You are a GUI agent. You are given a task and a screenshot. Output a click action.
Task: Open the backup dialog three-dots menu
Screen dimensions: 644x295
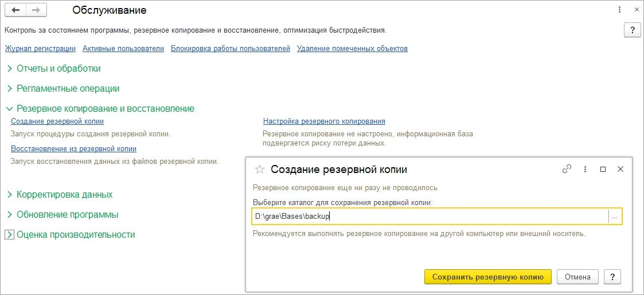[x=584, y=169]
